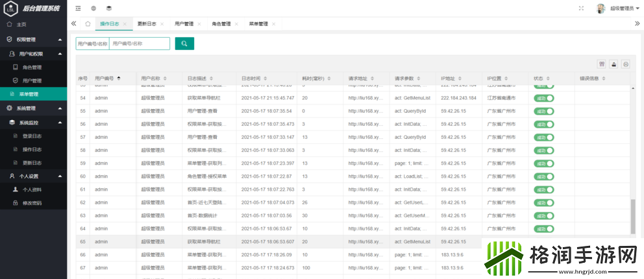Screen dimensions: 644x279
Task: Toggle the status switch in row 55
Action: (544, 111)
